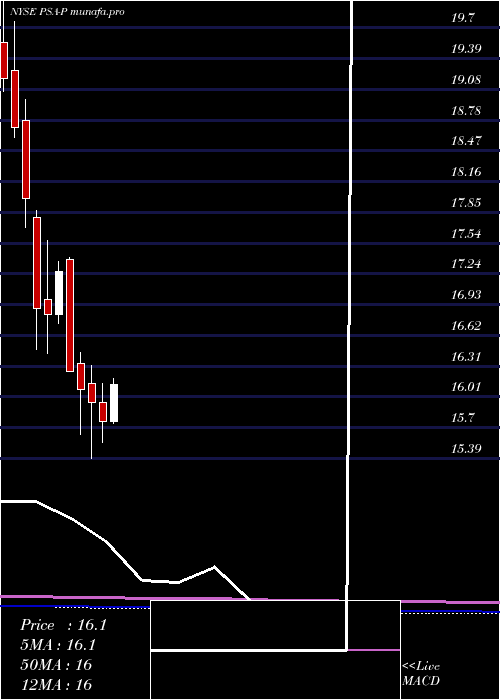Select the 16.93 price axis label
Screen dimensions: 500x700
[x=466, y=295]
